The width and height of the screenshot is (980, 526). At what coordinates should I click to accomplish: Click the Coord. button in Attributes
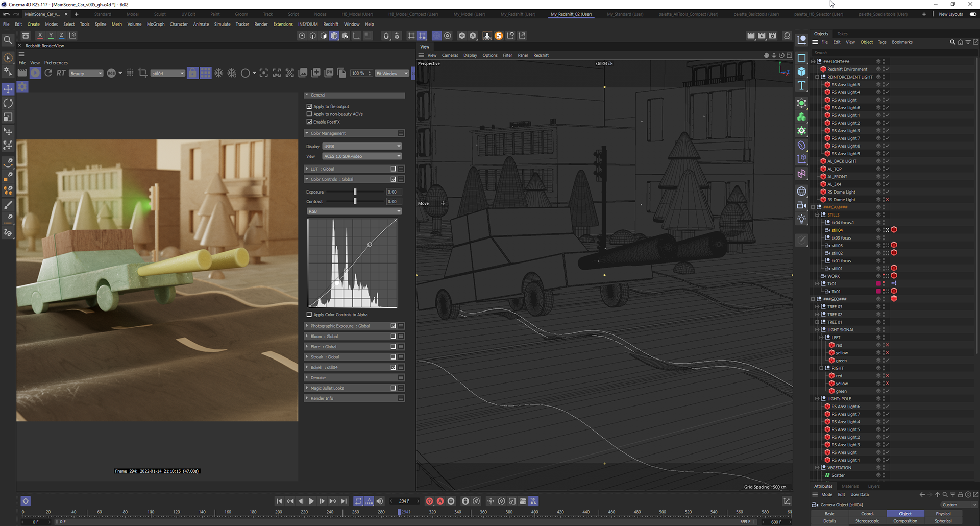867,514
